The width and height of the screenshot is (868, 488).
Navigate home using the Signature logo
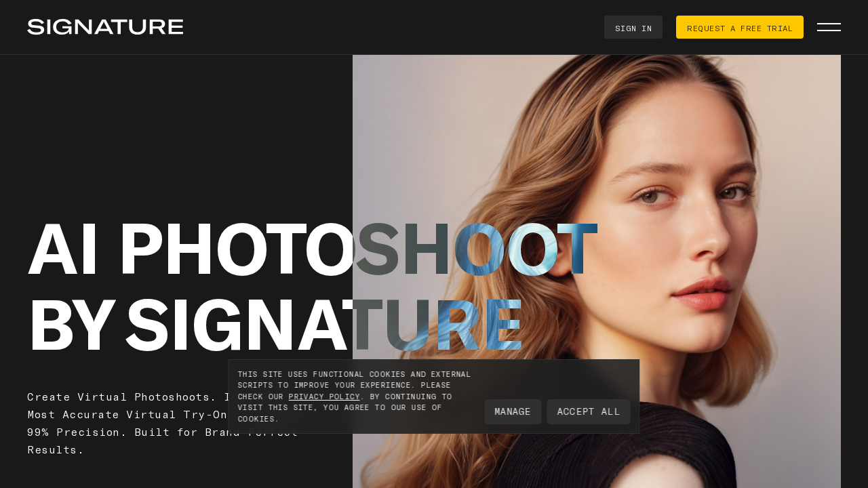click(x=105, y=26)
